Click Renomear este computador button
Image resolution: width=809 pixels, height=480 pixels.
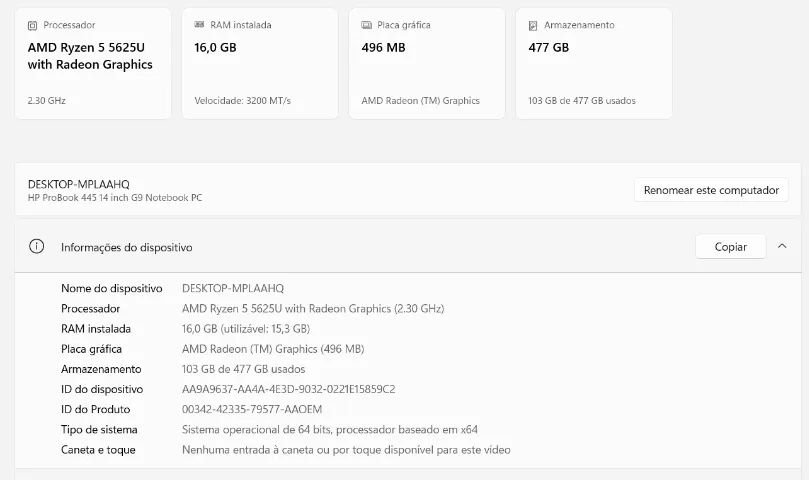click(x=711, y=190)
